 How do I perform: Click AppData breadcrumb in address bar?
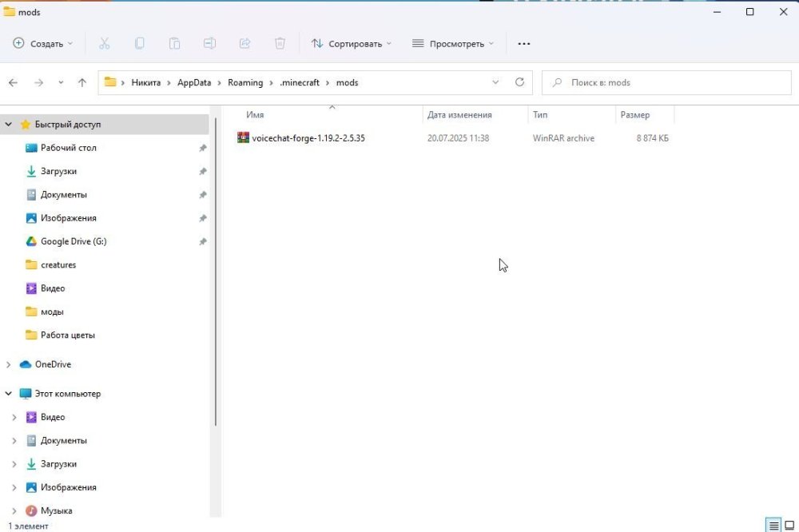pyautogui.click(x=194, y=82)
